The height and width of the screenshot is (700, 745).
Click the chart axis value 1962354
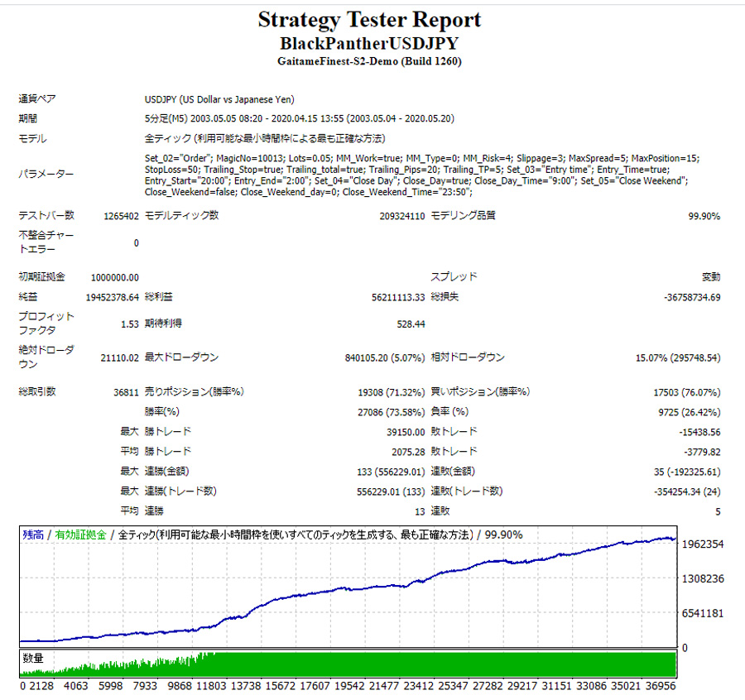pos(703,544)
